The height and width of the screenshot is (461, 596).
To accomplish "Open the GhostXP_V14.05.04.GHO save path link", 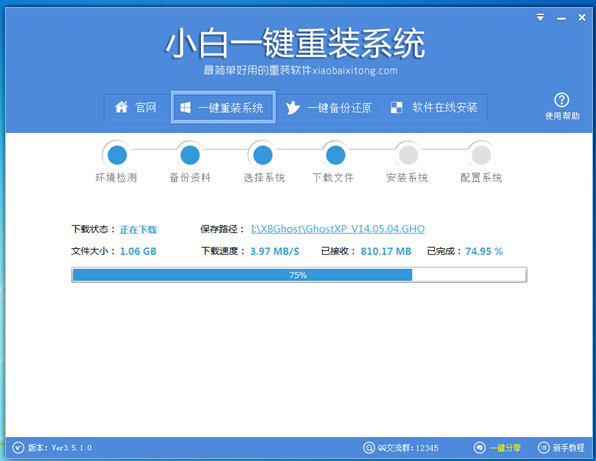I will click(x=338, y=229).
